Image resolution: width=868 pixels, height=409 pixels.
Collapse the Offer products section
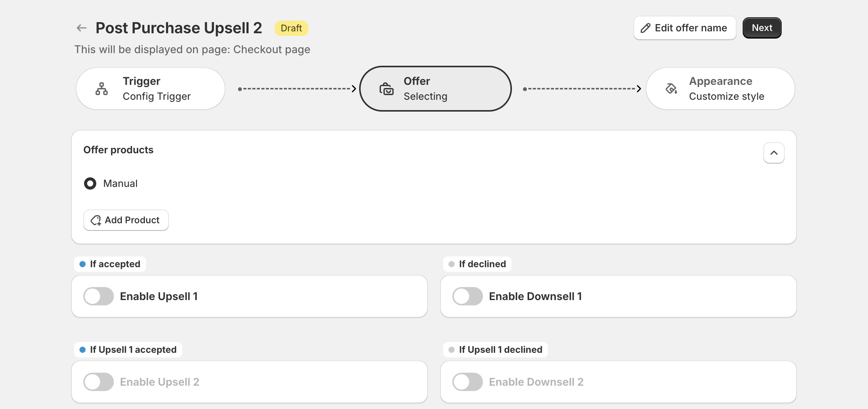click(x=774, y=153)
